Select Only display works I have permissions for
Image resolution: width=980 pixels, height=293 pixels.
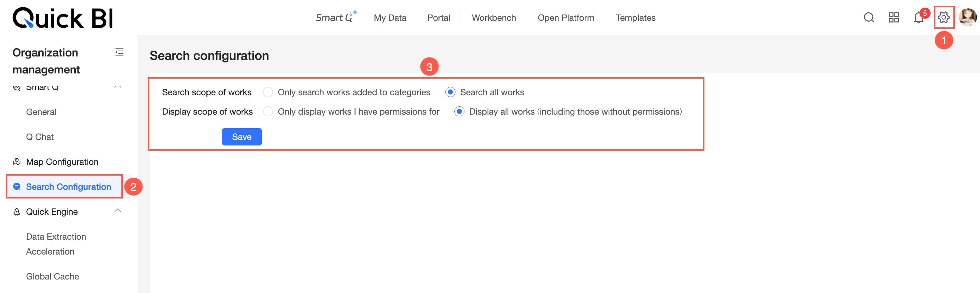(x=268, y=112)
